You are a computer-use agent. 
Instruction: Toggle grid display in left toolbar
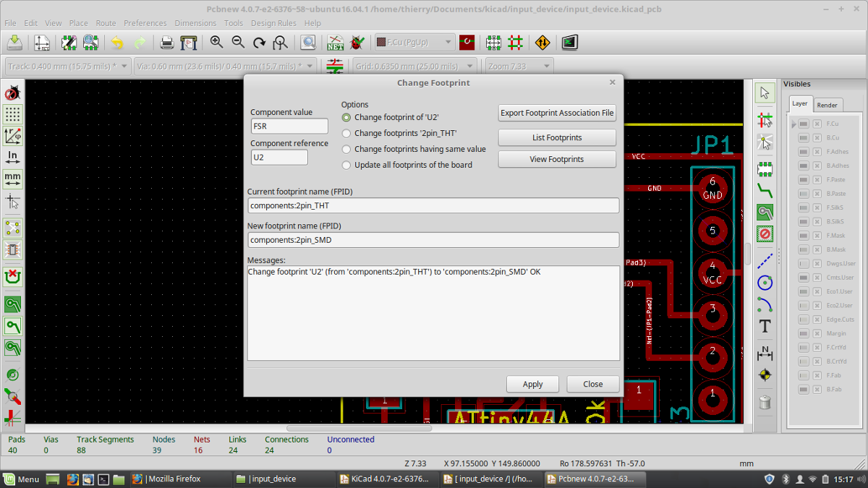click(12, 114)
